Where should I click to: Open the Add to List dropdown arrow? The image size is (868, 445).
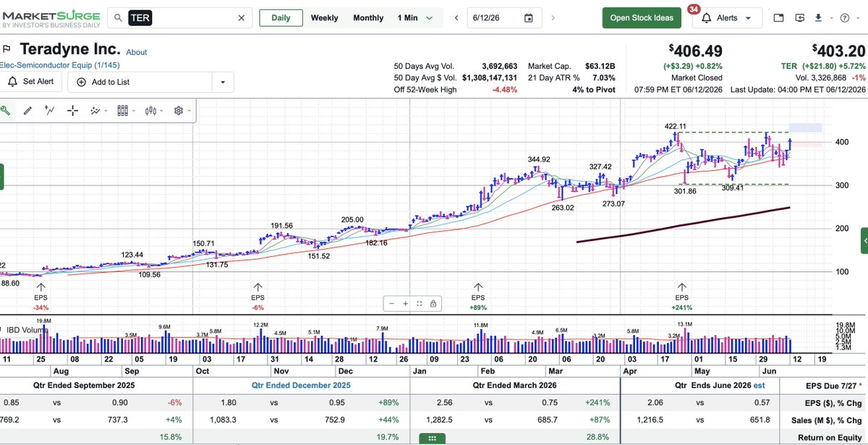coord(222,82)
